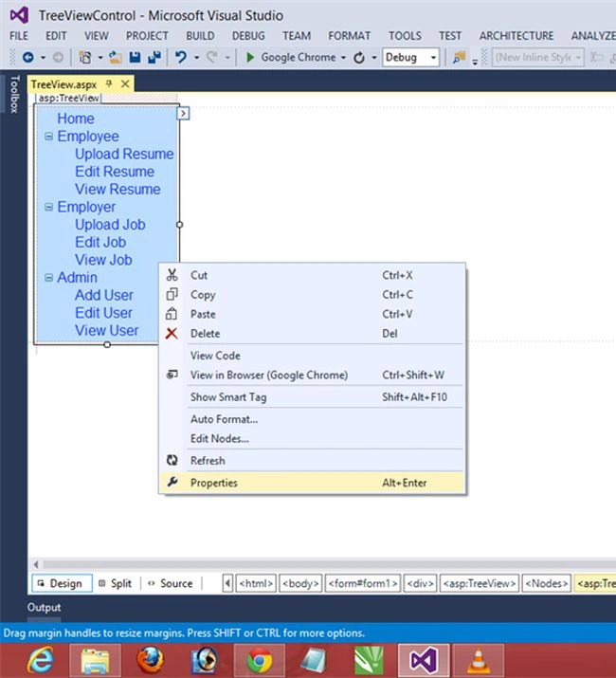Open the Undo history dropdown arrow

[196, 58]
